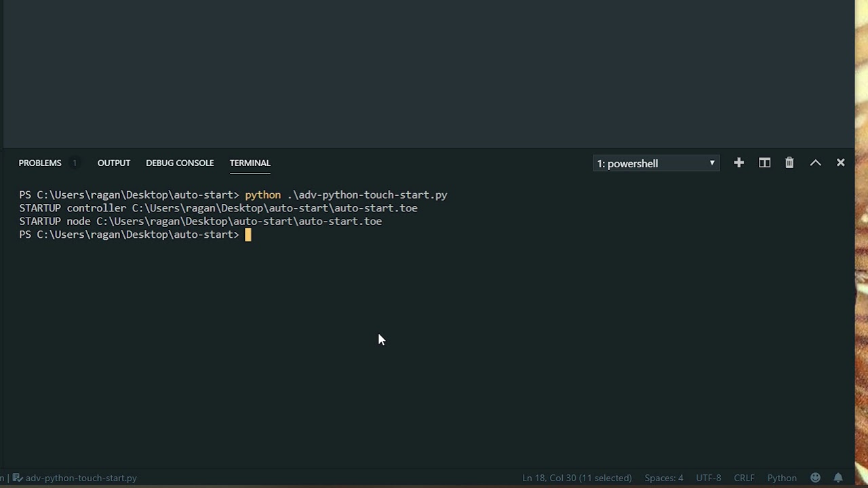Kill terminal with trash icon
The width and height of the screenshot is (868, 488).
[x=789, y=163]
